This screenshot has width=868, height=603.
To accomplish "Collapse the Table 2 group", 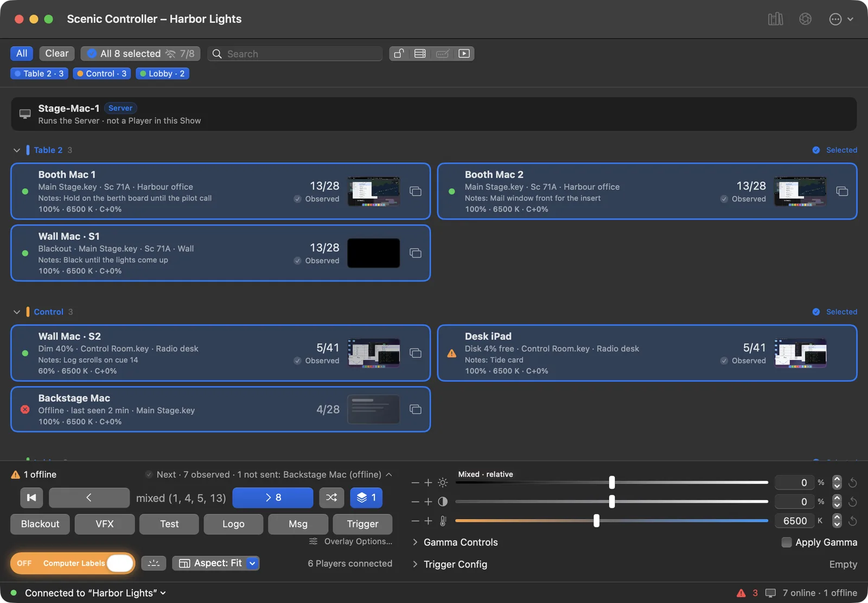I will pyautogui.click(x=17, y=150).
